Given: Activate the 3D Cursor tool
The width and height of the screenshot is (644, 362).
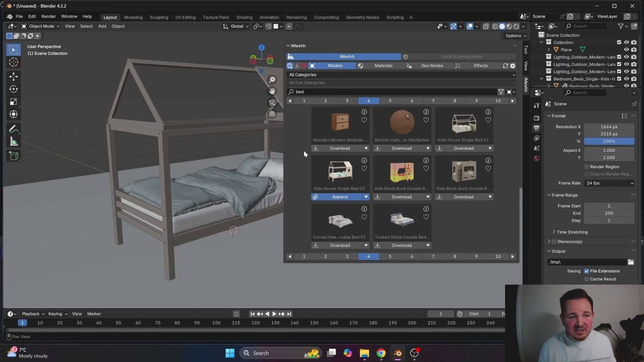Looking at the screenshot, I should point(13,62).
